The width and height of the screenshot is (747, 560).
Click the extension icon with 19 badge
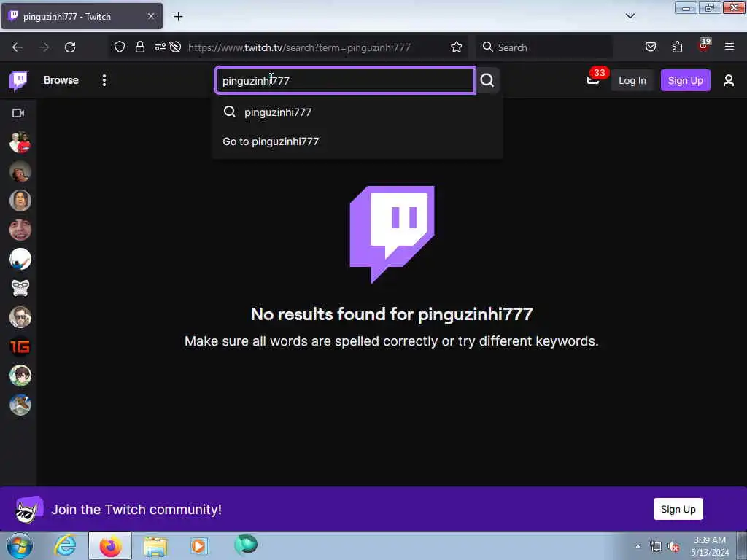coord(704,46)
